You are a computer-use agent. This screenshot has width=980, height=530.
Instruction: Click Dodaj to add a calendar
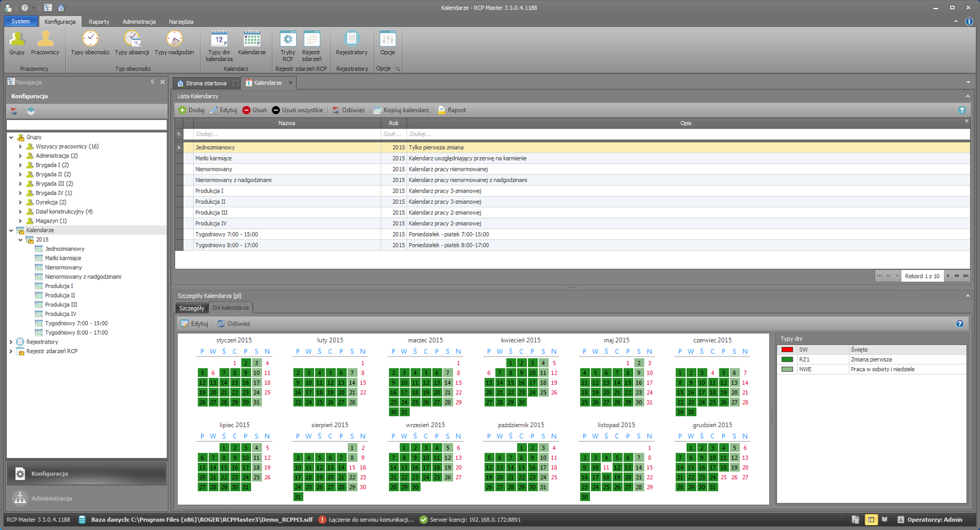191,110
